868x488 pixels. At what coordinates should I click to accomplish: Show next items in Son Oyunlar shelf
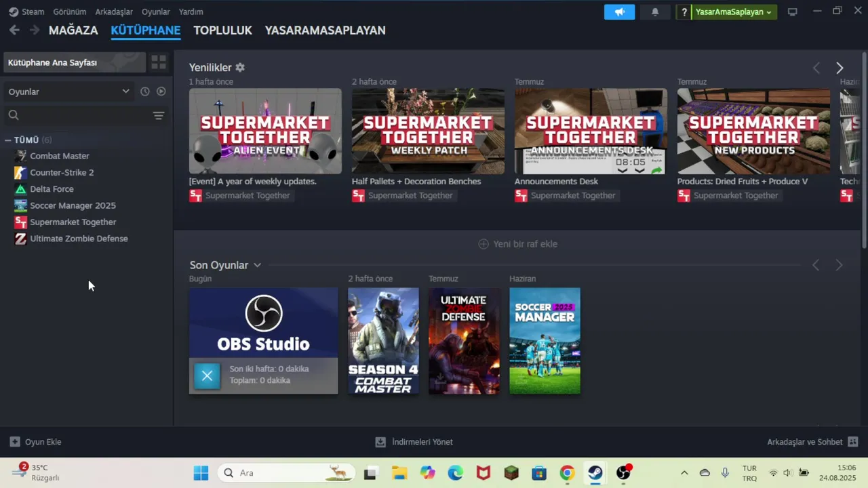tap(839, 265)
